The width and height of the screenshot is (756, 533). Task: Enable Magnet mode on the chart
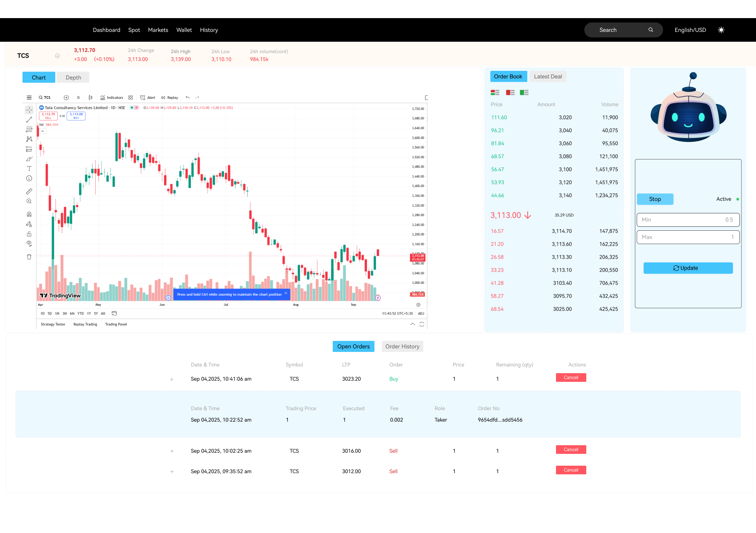click(x=29, y=214)
